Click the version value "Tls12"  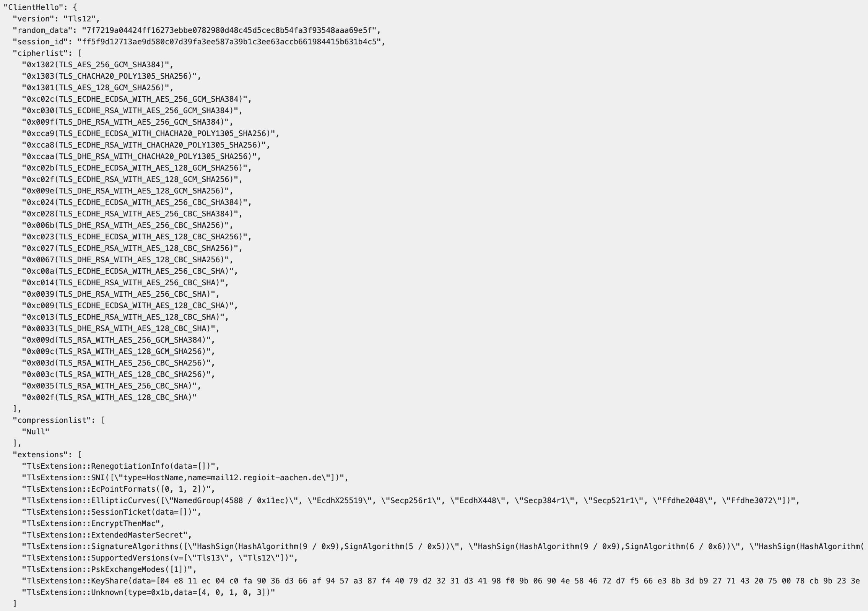(79, 19)
